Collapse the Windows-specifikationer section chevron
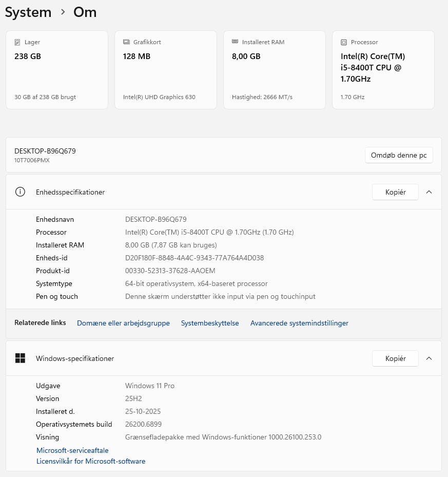 [x=429, y=358]
